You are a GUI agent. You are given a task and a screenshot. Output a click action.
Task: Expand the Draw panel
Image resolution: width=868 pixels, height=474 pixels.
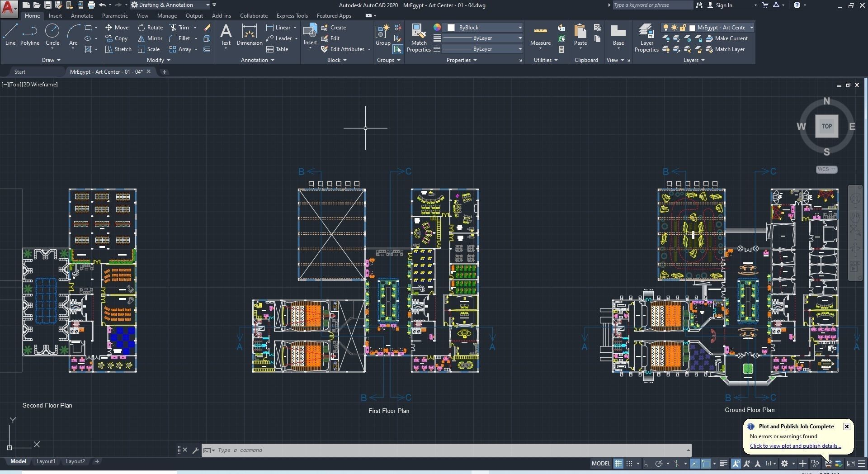coord(51,60)
